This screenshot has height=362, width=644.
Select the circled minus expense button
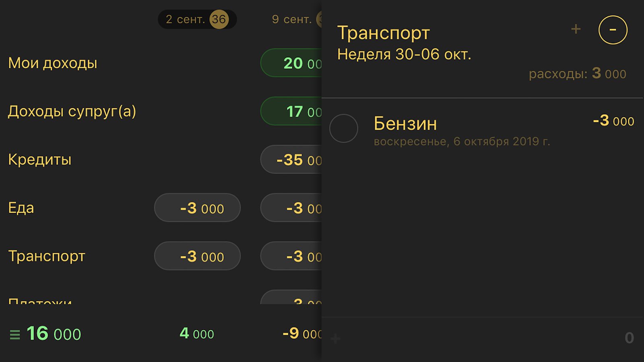click(613, 30)
